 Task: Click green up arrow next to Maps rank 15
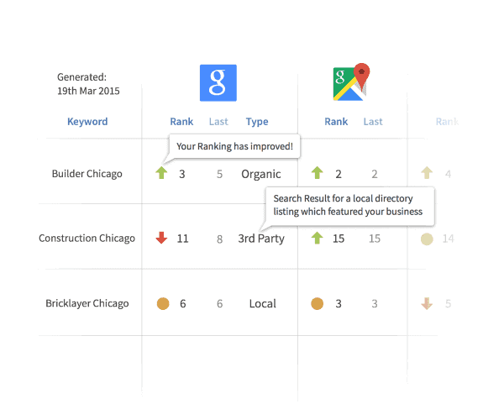click(318, 238)
